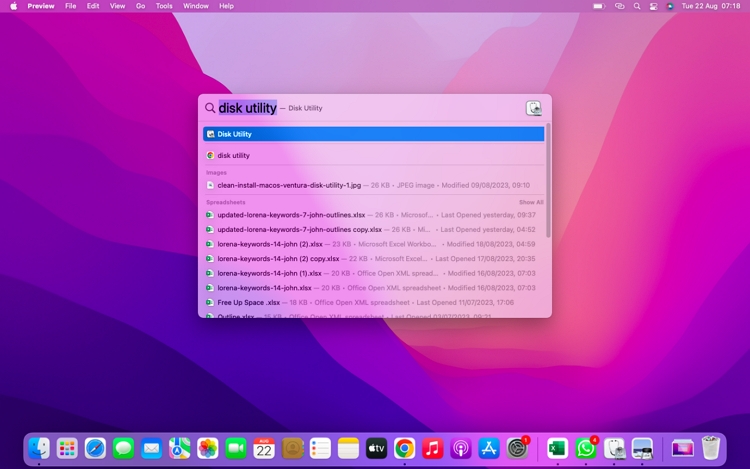Open the Calendar icon showing 22
This screenshot has width=750, height=469.
click(264, 448)
